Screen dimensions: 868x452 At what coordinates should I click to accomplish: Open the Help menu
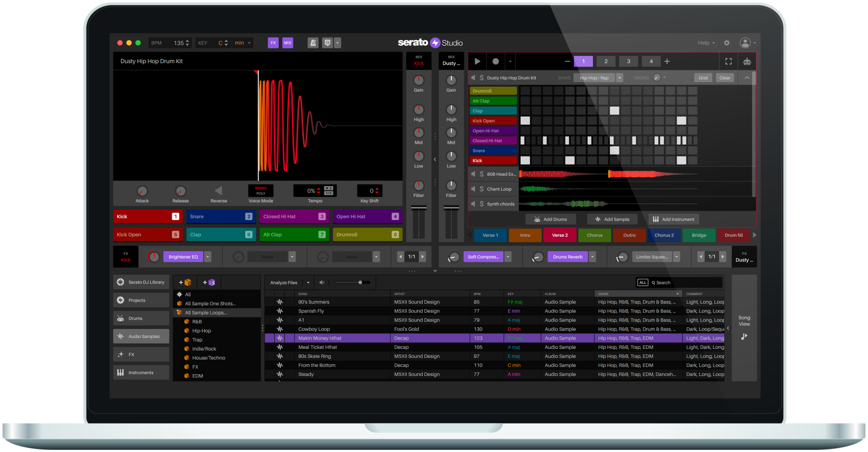[706, 43]
